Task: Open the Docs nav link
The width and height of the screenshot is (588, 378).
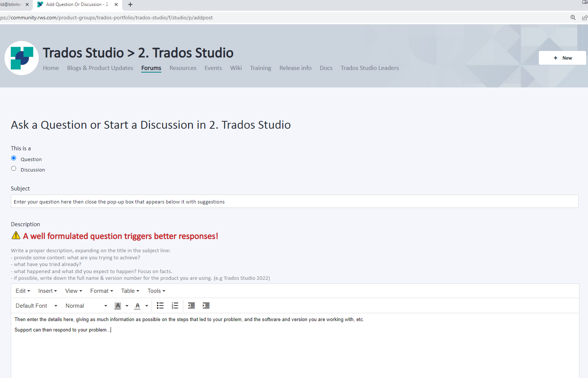Action: click(x=326, y=68)
